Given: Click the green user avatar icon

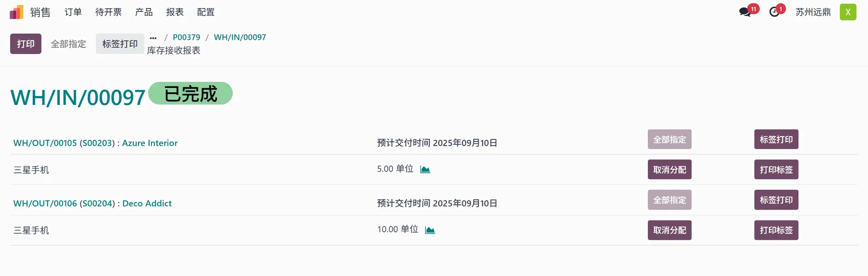Looking at the screenshot, I should tap(848, 12).
